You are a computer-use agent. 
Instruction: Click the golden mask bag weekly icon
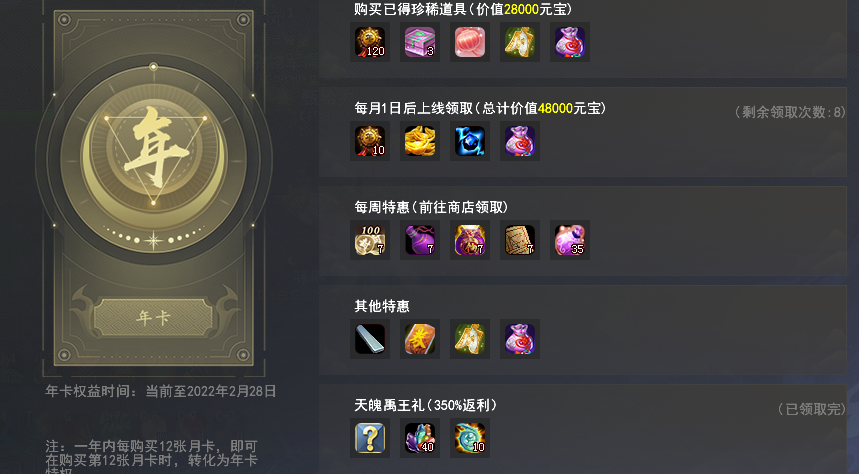tap(469, 240)
